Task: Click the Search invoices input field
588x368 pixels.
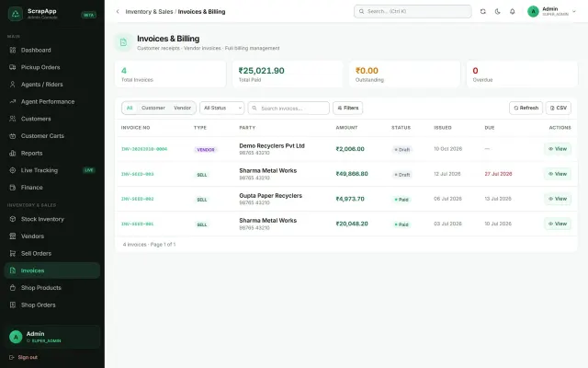Action: [x=288, y=108]
